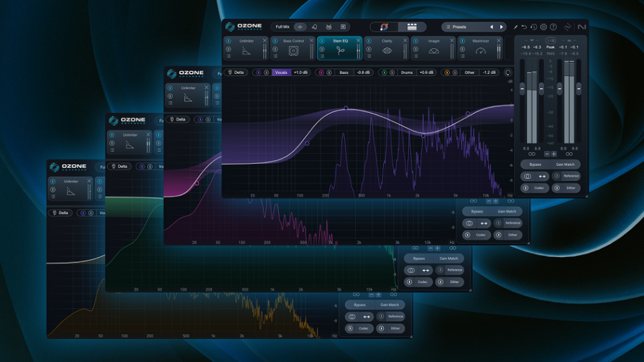The height and width of the screenshot is (362, 644).
Task: Click the Other -1.2 dB gain value
Action: coord(489,73)
